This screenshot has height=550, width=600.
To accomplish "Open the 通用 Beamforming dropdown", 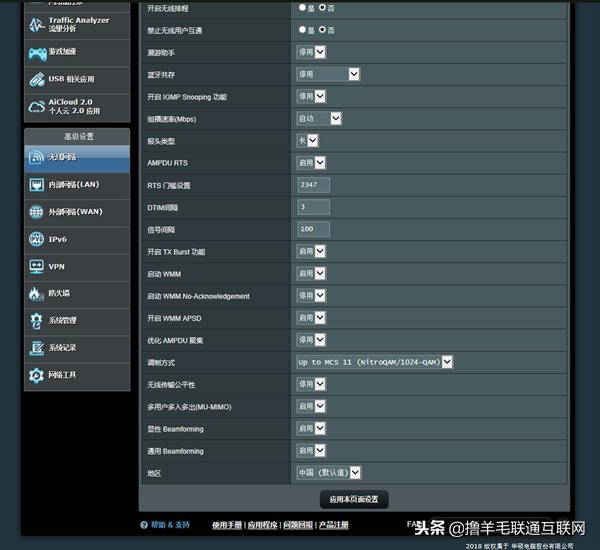I will tap(311, 450).
